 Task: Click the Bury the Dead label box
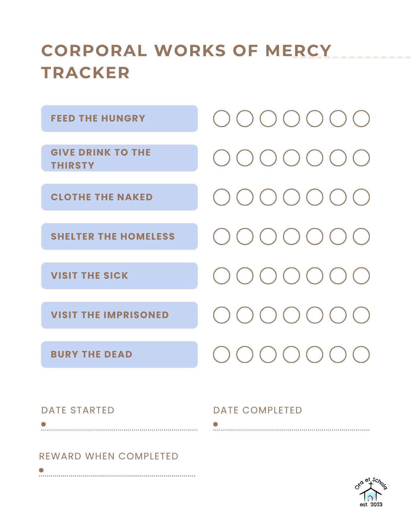[119, 354]
